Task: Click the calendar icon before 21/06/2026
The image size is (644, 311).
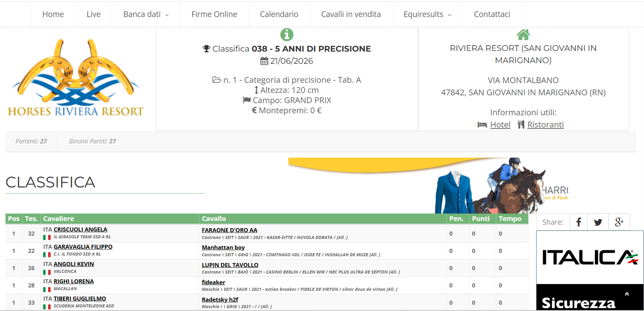Action: pos(264,61)
